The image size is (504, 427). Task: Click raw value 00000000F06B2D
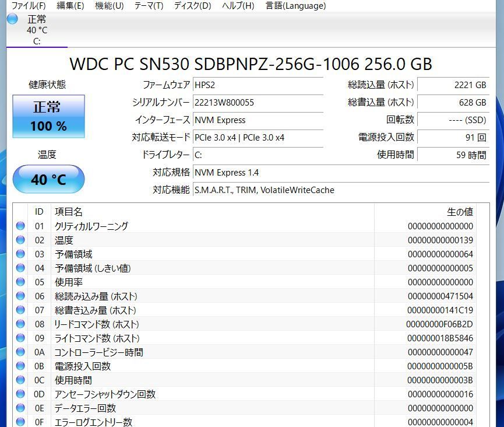click(439, 324)
